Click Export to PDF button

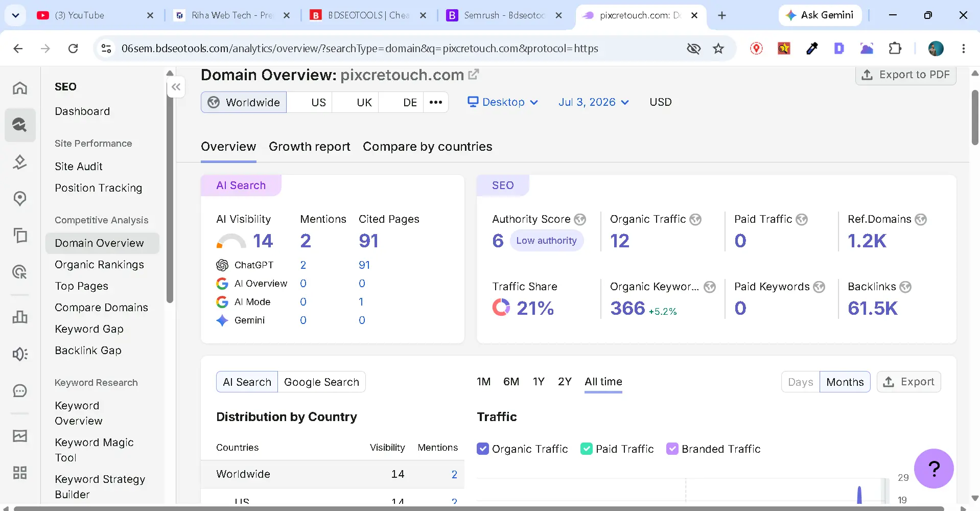[x=905, y=75]
